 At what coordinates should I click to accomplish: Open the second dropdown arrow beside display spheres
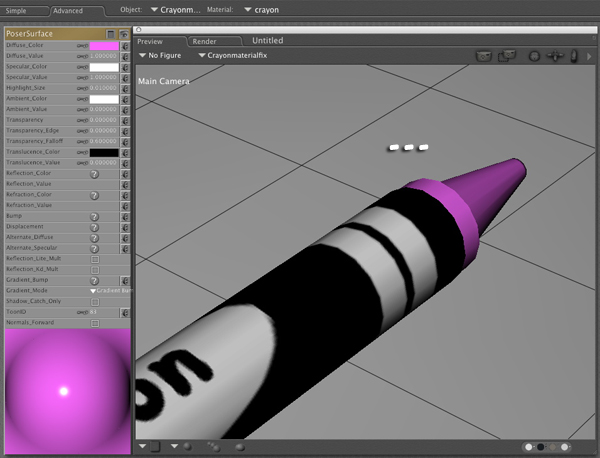[174, 446]
